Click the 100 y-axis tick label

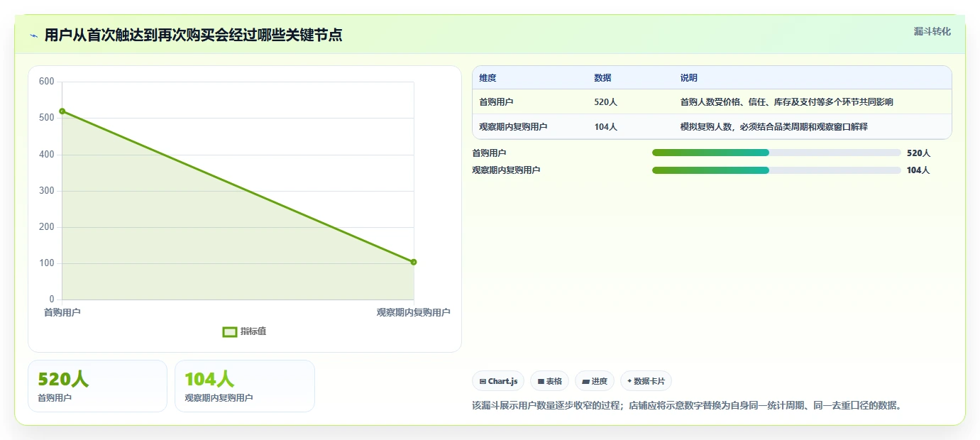(x=47, y=263)
